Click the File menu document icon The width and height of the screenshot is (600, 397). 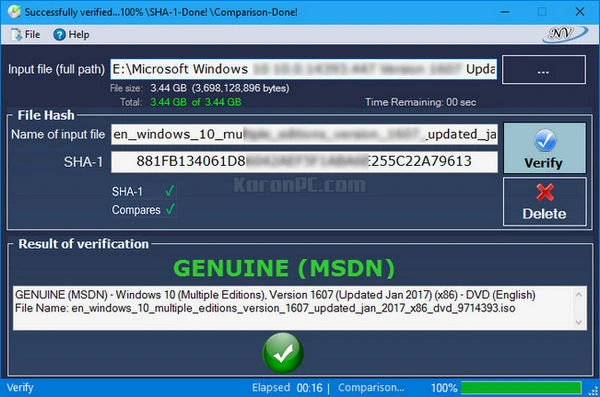pyautogui.click(x=16, y=35)
